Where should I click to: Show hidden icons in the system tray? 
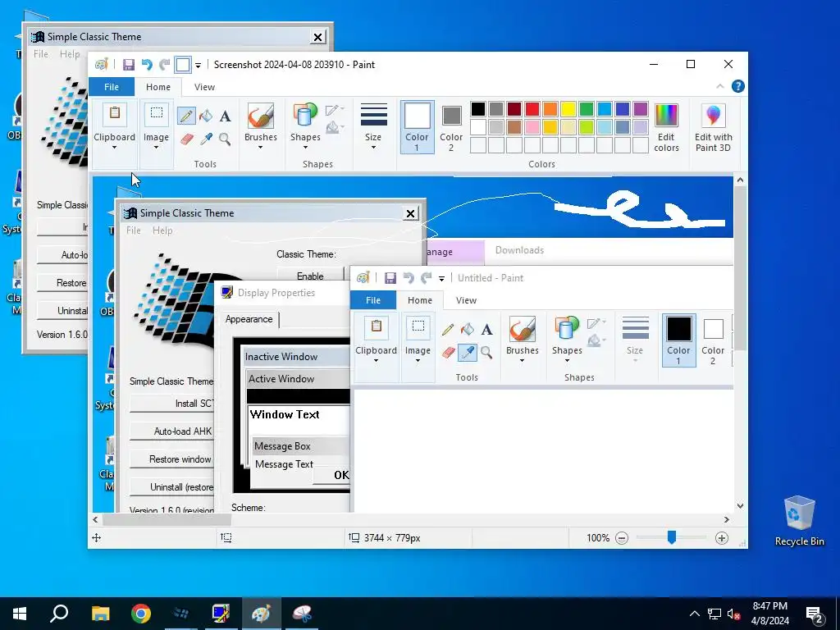coord(694,614)
